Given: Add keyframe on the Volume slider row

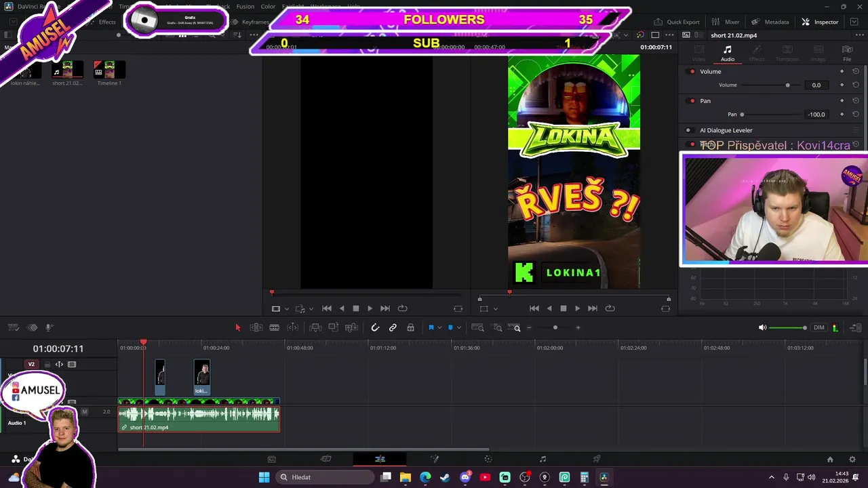Looking at the screenshot, I should (842, 85).
